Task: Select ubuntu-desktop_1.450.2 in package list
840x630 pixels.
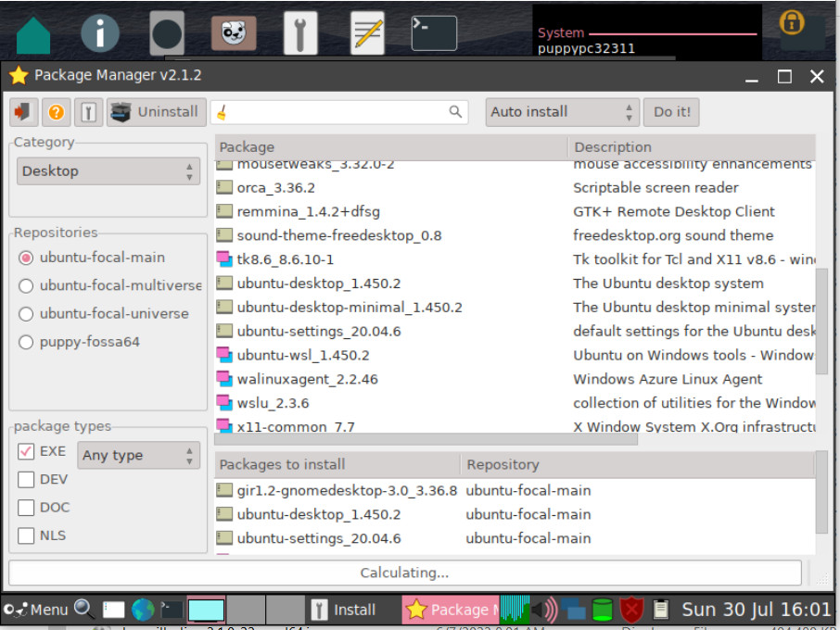Action: (515, 283)
